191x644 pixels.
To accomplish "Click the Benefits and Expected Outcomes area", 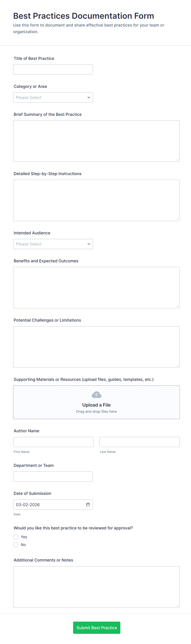I will pyautogui.click(x=96, y=287).
